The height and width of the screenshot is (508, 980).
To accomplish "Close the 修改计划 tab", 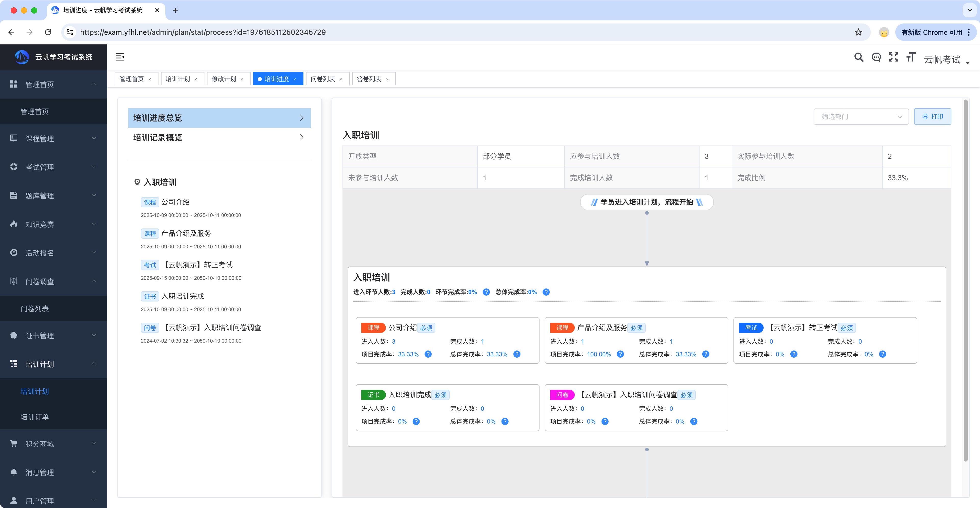I will click(242, 79).
